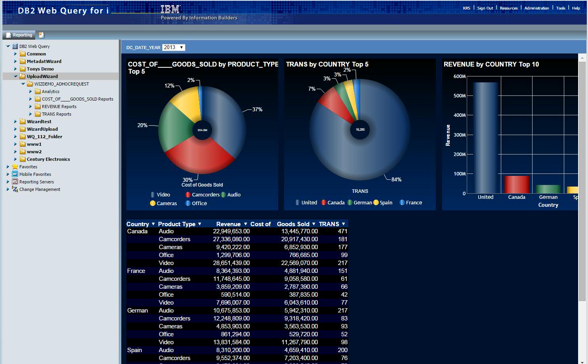588x364 pixels.
Task: Click the Canada red bar in revenue chart
Action: pyautogui.click(x=517, y=185)
